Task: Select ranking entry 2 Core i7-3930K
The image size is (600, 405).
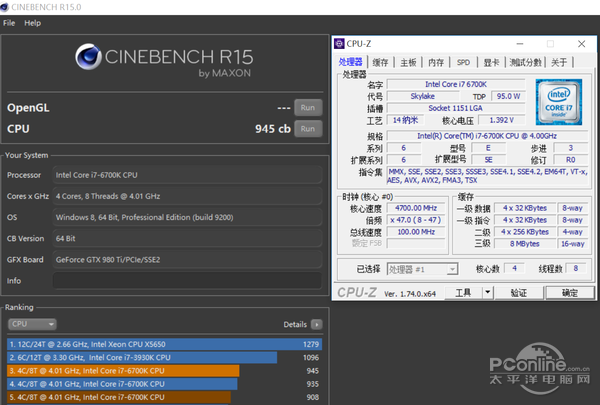Action: 164,358
